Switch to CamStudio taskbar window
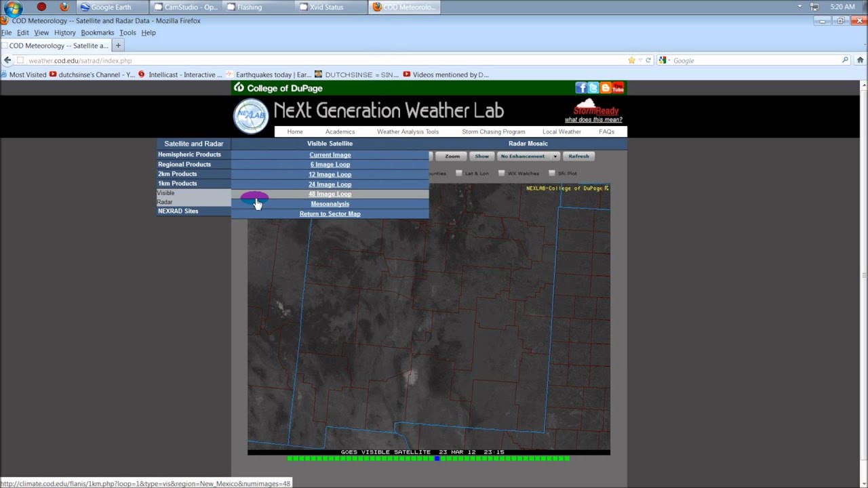Viewport: 868px width, 488px height. click(x=186, y=7)
